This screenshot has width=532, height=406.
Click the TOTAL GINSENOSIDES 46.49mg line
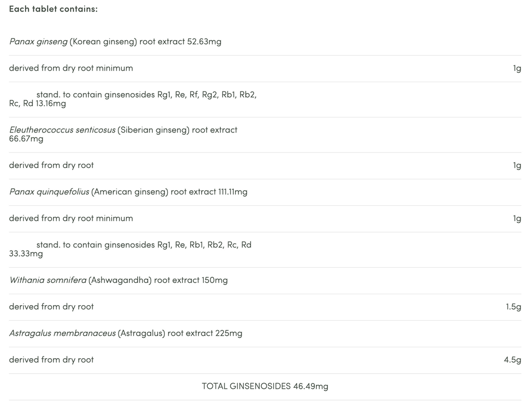click(x=265, y=386)
